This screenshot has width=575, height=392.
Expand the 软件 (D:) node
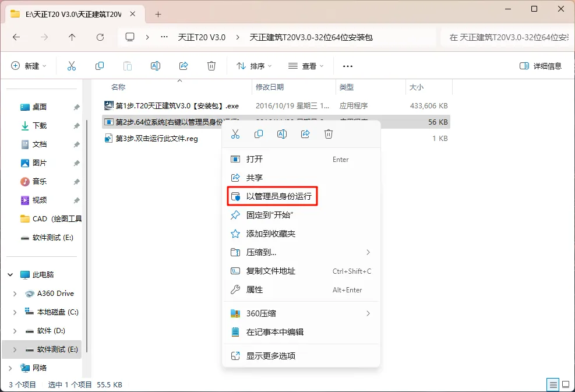coord(15,331)
